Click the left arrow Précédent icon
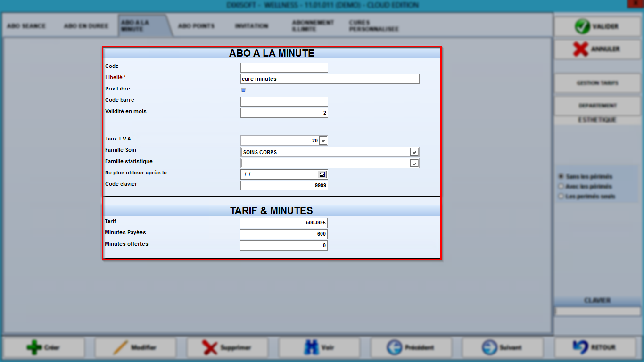 tap(394, 348)
